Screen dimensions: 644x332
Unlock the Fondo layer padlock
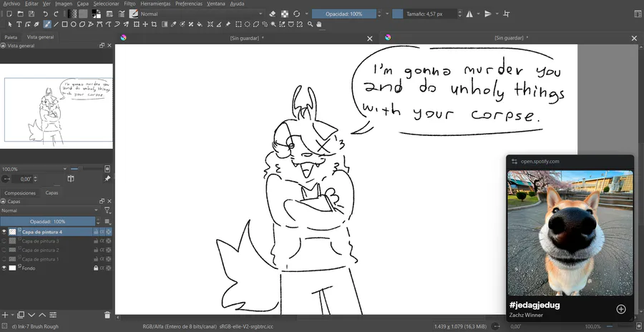(x=96, y=268)
